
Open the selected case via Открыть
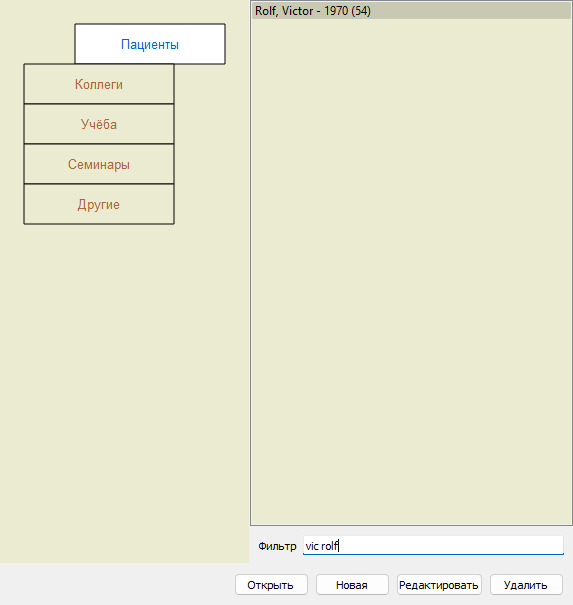pos(271,585)
